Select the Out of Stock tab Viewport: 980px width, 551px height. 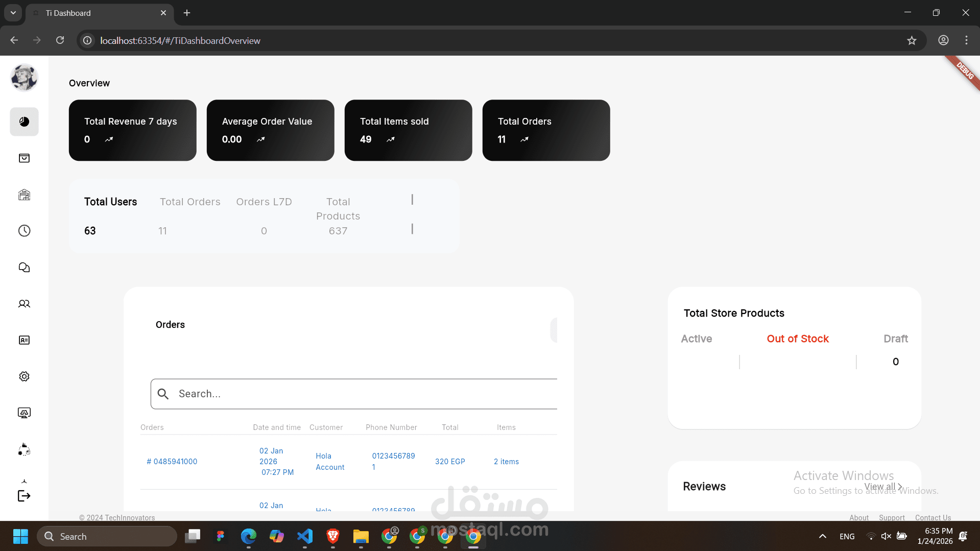pyautogui.click(x=798, y=339)
